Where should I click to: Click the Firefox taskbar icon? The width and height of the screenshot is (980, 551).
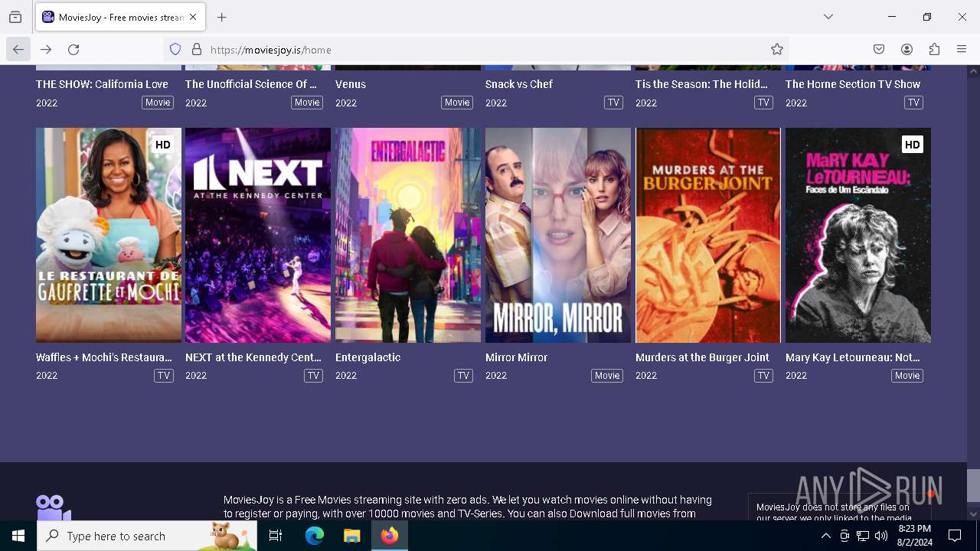point(390,536)
